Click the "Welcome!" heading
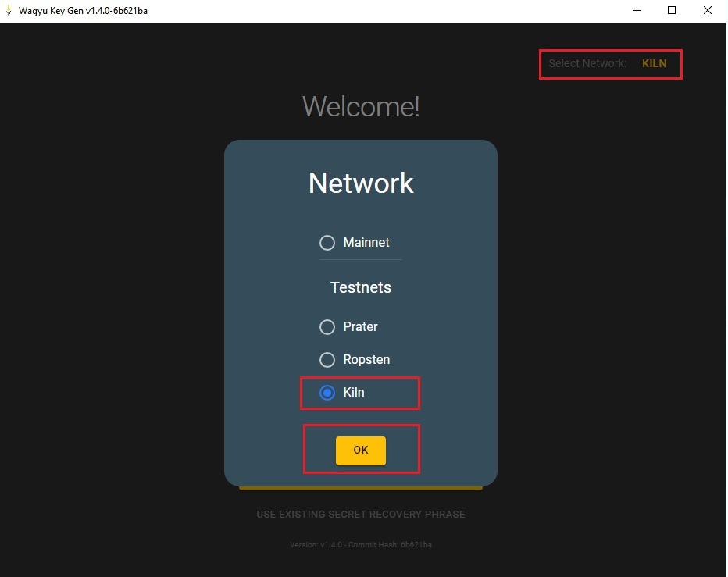728x577 pixels. click(361, 106)
